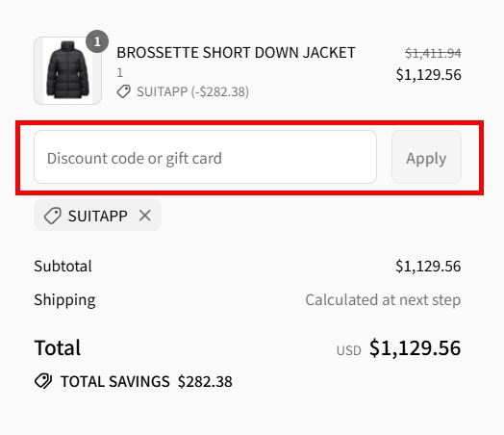Click the Total label
This screenshot has height=435, width=504.
click(58, 347)
